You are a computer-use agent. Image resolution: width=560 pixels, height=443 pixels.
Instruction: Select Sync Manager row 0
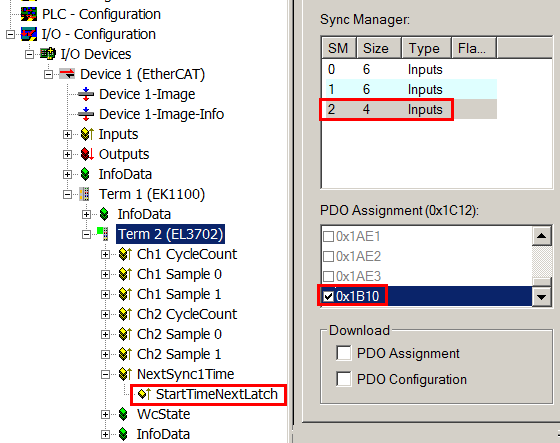409,69
